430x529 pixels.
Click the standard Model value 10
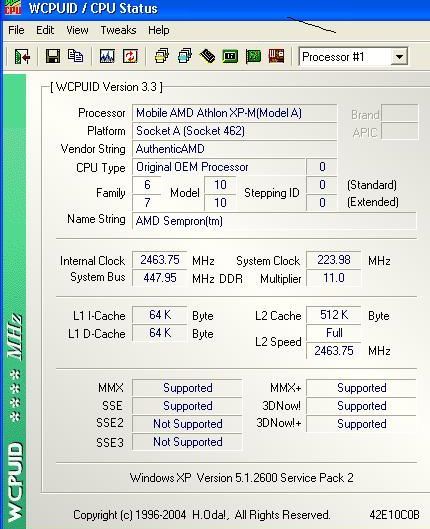(x=220, y=185)
